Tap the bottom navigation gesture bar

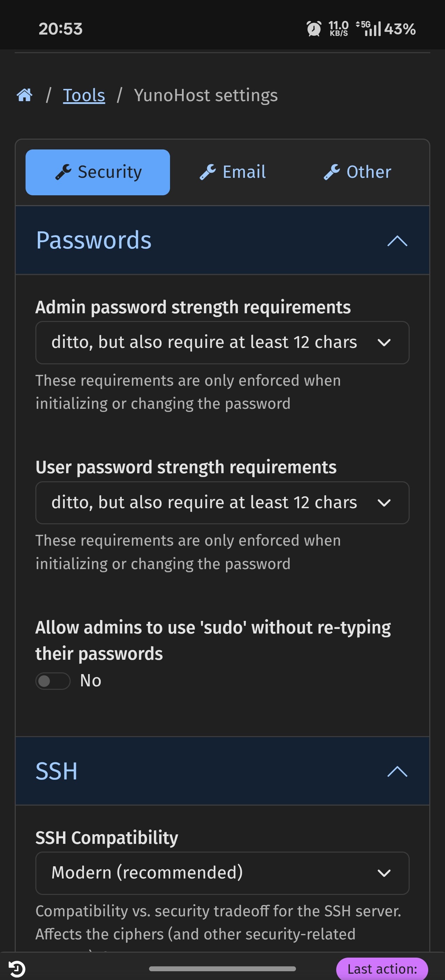[x=222, y=968]
